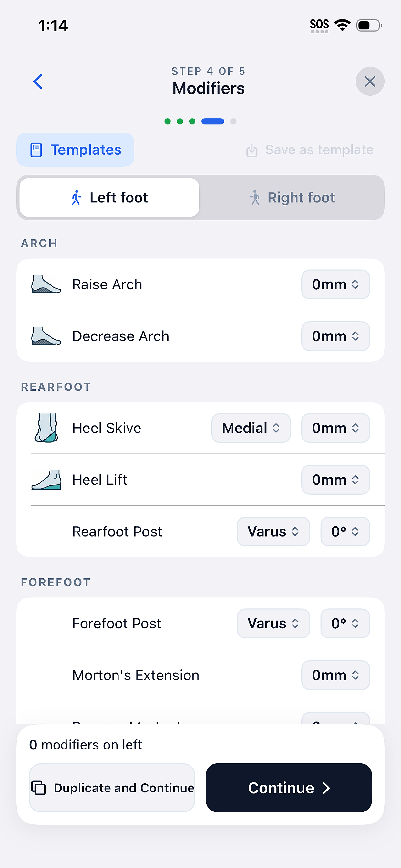Click the Raise Arch foot icon

coord(46,284)
